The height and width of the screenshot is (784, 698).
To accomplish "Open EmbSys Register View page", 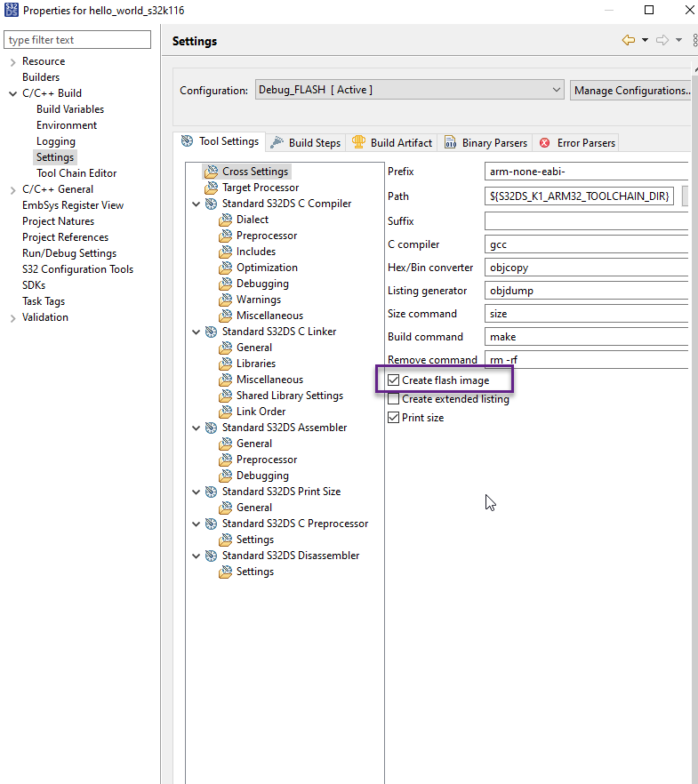I will coord(73,205).
